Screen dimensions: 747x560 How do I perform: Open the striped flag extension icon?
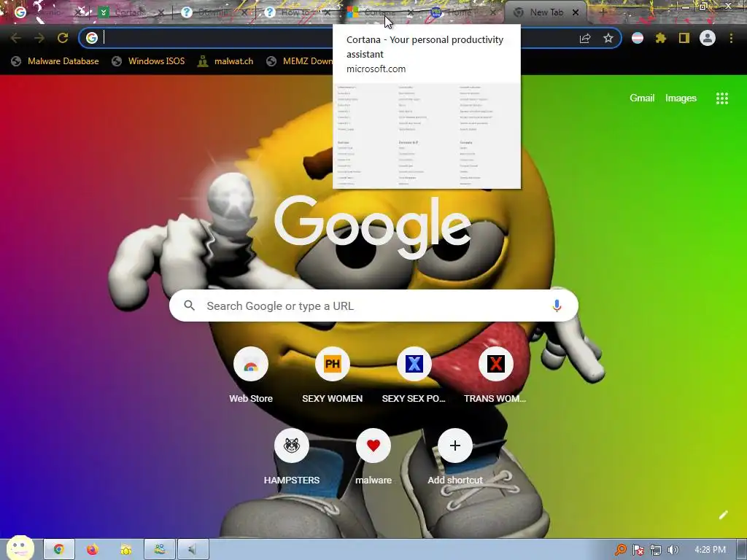(638, 38)
